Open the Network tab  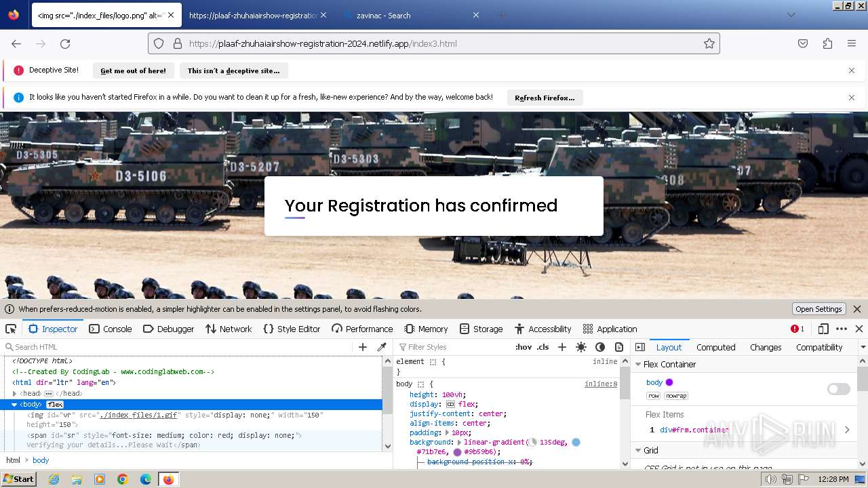[229, 329]
